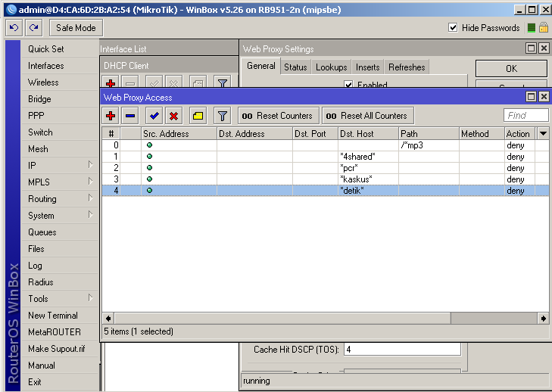Image resolution: width=552 pixels, height=392 pixels.
Task: Click Reset All Counters button
Action: pos(368,116)
